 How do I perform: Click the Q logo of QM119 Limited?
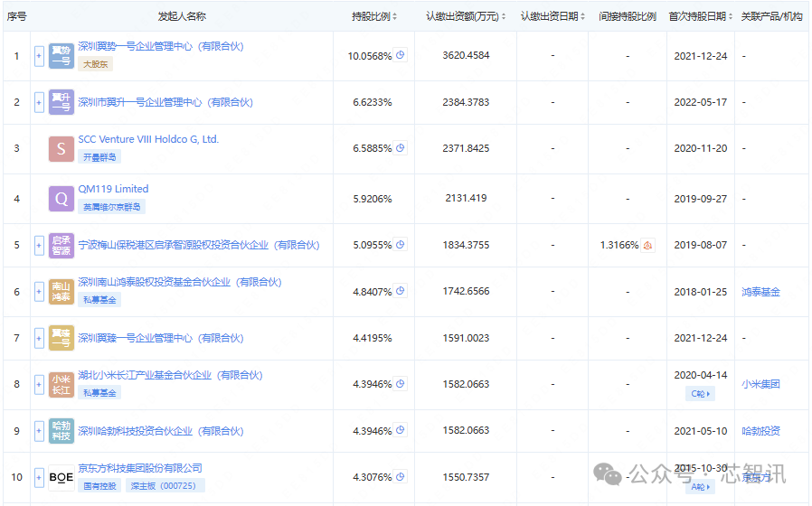click(61, 199)
